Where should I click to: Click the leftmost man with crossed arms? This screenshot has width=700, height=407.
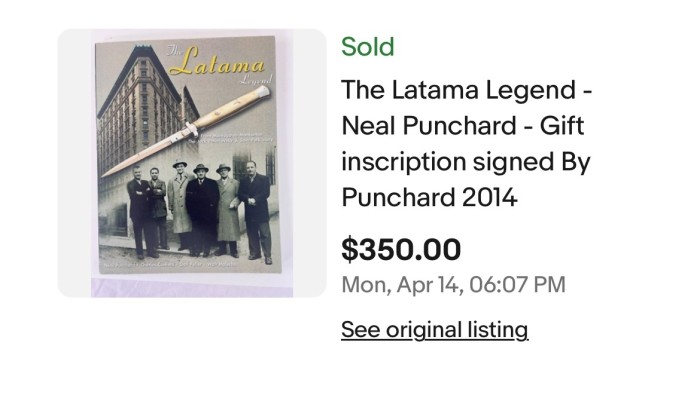pyautogui.click(x=140, y=212)
